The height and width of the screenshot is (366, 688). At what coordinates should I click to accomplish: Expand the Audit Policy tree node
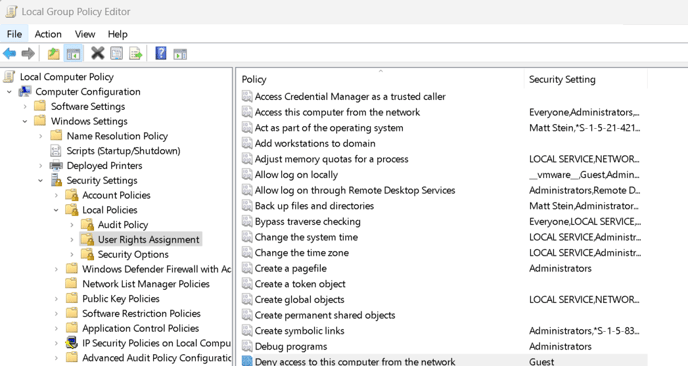coord(72,225)
